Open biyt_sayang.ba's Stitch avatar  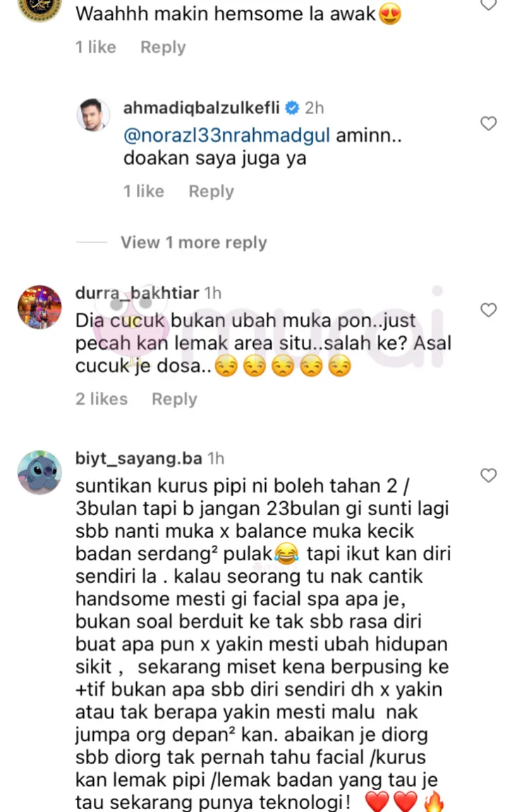click(40, 472)
